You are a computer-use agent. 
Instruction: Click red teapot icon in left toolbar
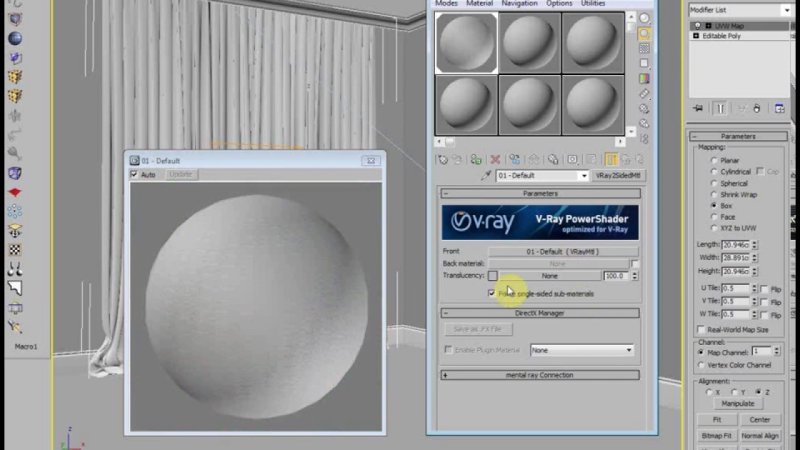(15, 192)
